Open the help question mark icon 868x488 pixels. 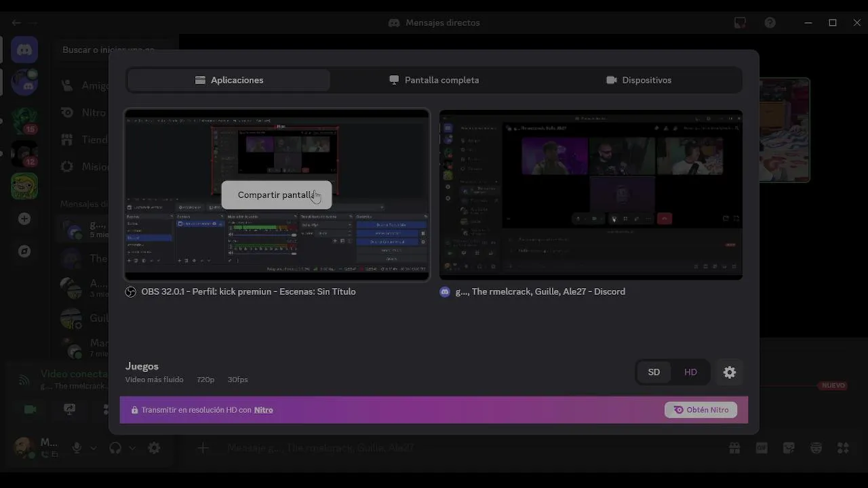click(770, 22)
